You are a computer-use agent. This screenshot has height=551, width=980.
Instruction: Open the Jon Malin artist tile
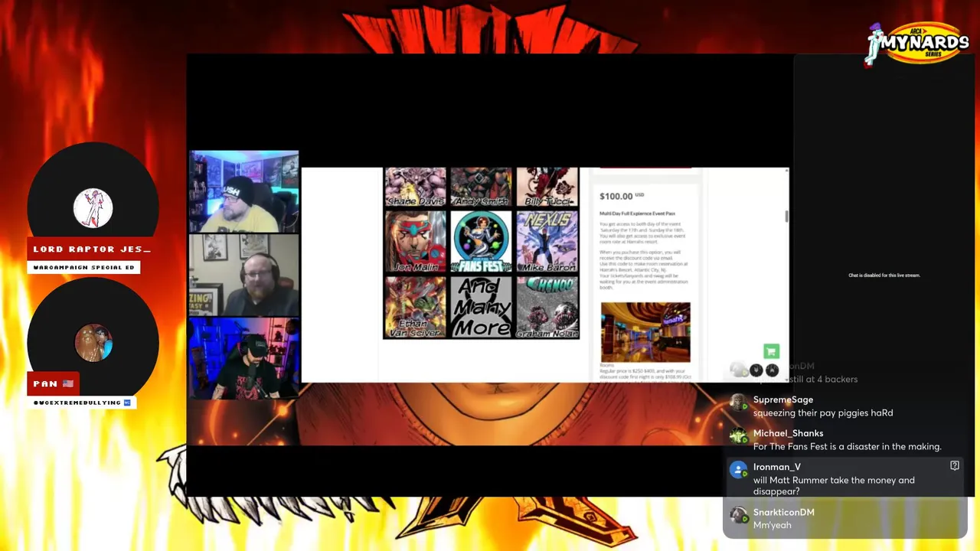tap(415, 242)
